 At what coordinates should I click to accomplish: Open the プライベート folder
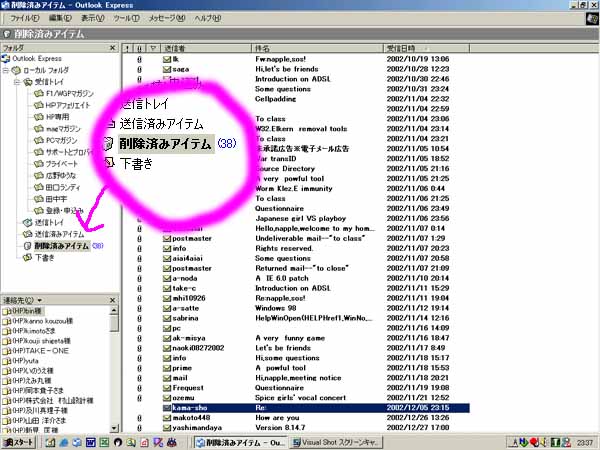[61, 164]
